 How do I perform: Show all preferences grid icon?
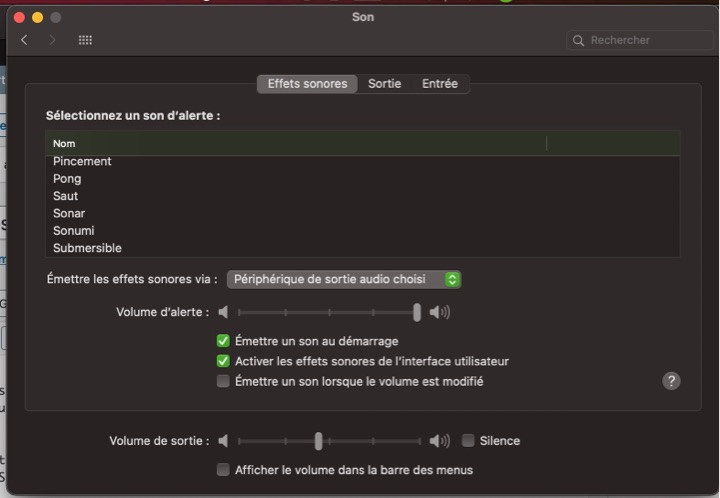pos(85,40)
